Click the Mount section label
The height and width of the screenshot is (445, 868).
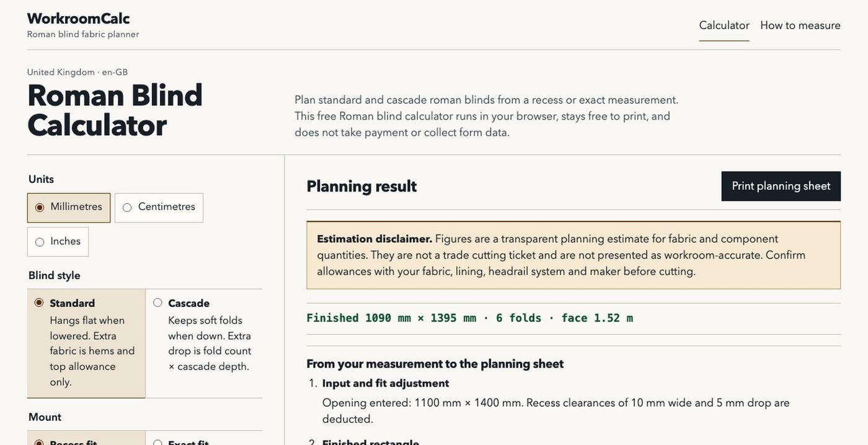pos(45,417)
